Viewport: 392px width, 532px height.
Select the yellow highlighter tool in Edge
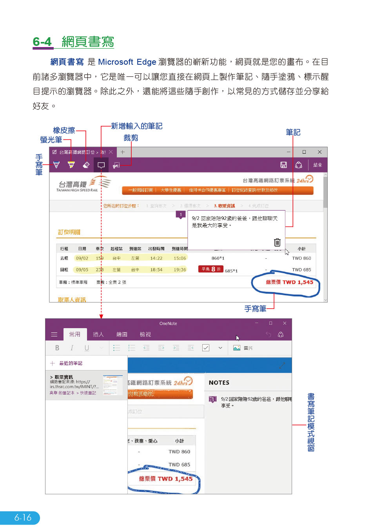[x=71, y=165]
